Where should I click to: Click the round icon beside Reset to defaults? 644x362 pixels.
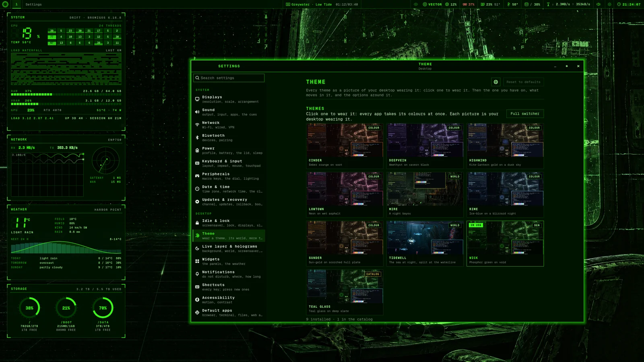tap(496, 82)
